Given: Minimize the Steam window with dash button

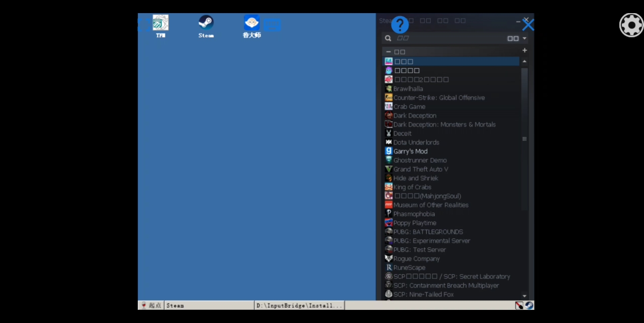Looking at the screenshot, I should coord(518,21).
